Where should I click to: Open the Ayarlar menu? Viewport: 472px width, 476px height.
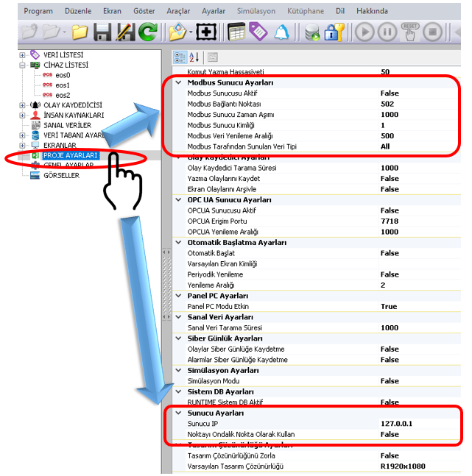coord(214,11)
